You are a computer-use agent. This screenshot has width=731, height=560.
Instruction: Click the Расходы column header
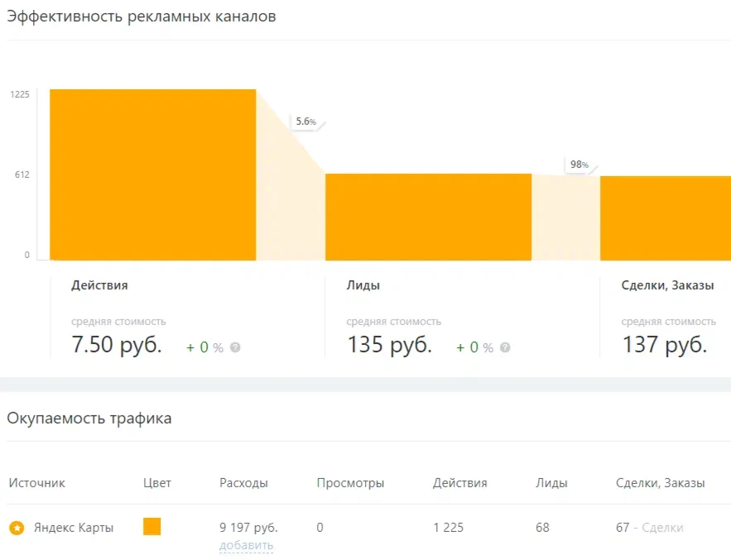tap(244, 483)
